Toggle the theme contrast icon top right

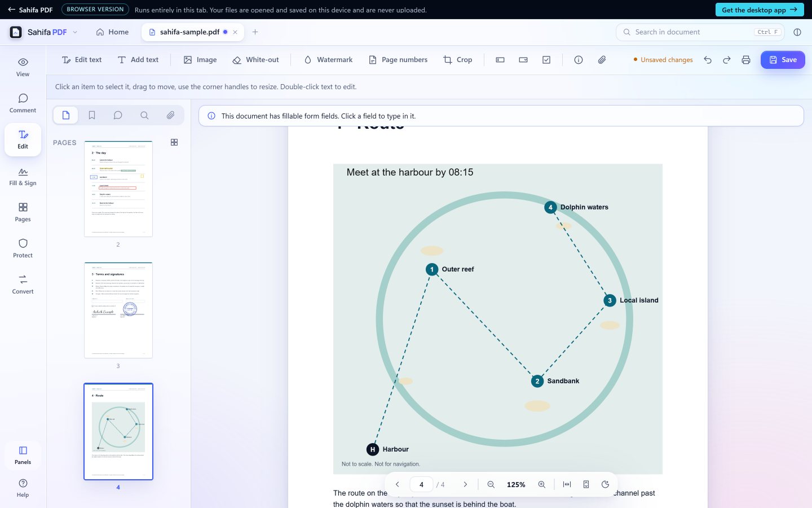[797, 32]
